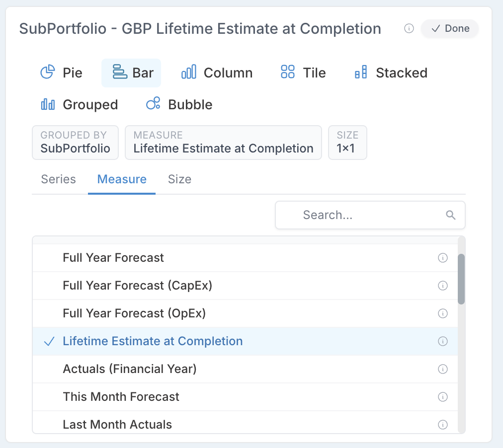Switch to the Series tab

(x=58, y=179)
